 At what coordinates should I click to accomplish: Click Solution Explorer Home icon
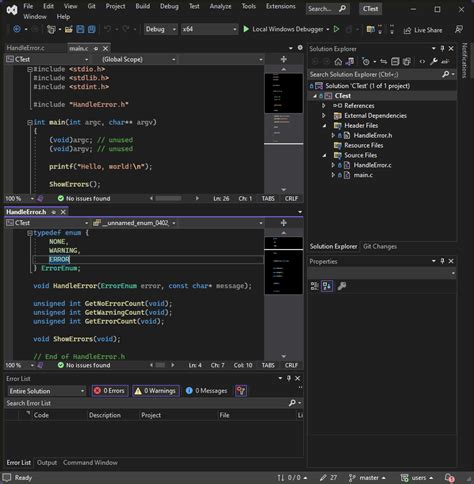[x=338, y=62]
